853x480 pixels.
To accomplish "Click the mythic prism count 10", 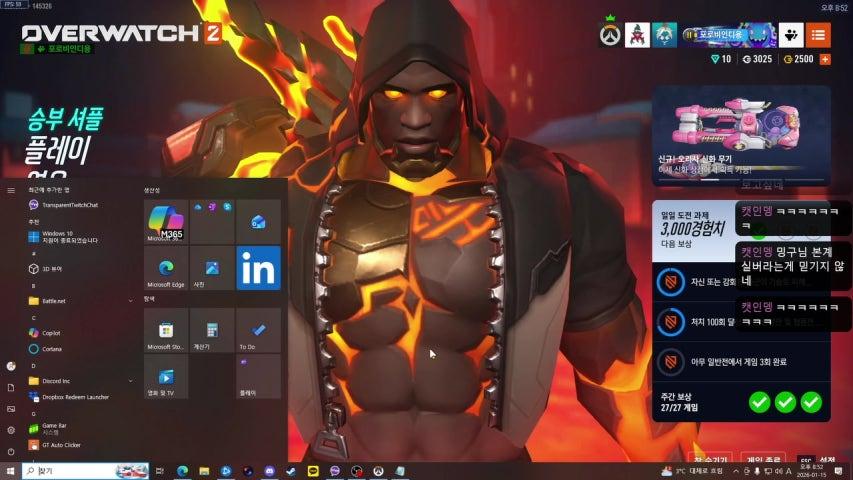I will pos(721,59).
